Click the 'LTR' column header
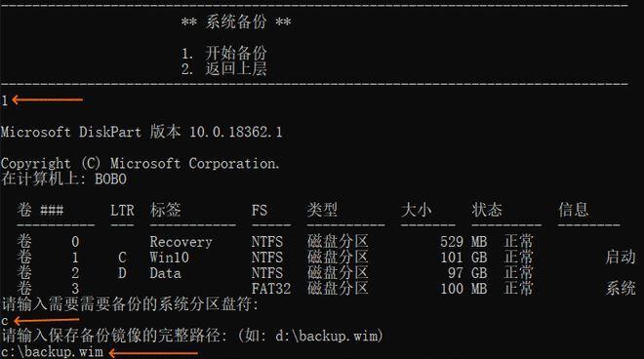644x359 pixels. (122, 211)
